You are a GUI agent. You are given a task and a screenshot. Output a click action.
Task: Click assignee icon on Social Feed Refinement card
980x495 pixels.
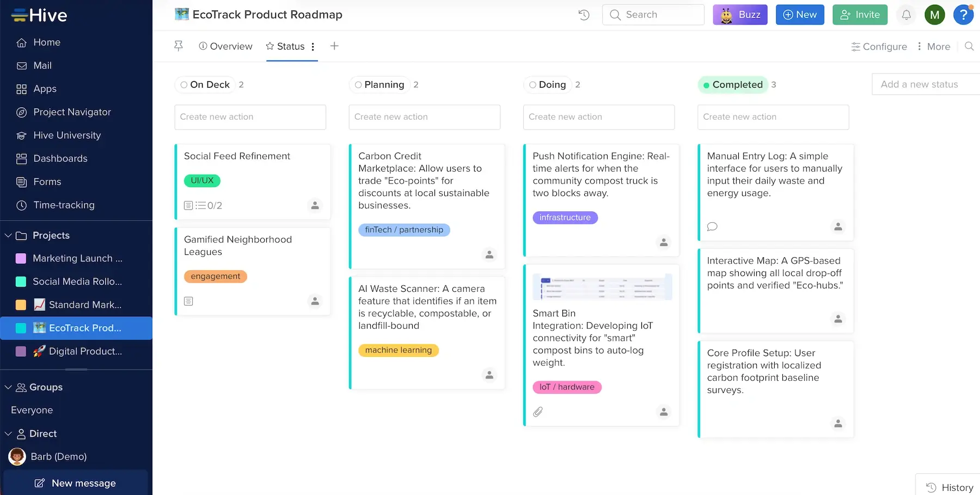[x=315, y=205]
